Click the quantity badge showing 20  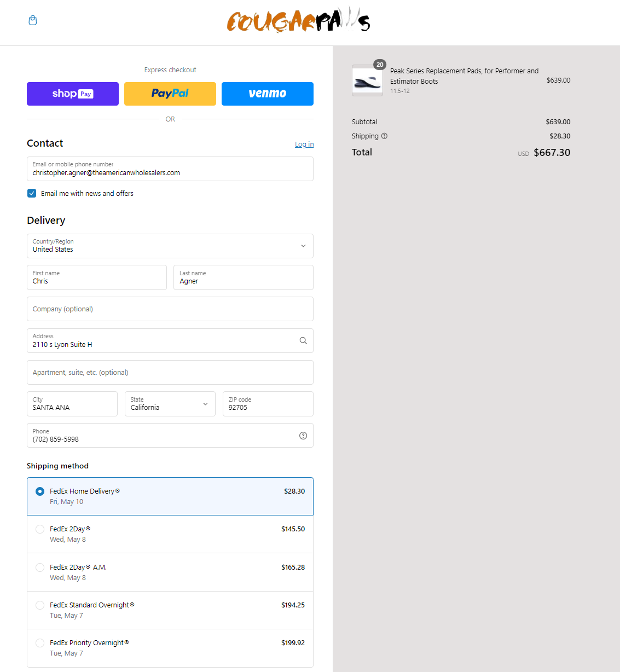[x=380, y=65]
